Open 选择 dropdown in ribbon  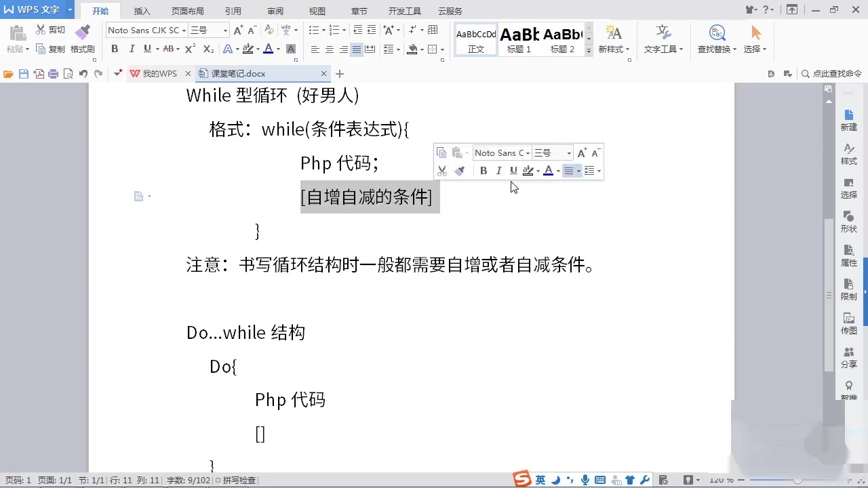[755, 39]
